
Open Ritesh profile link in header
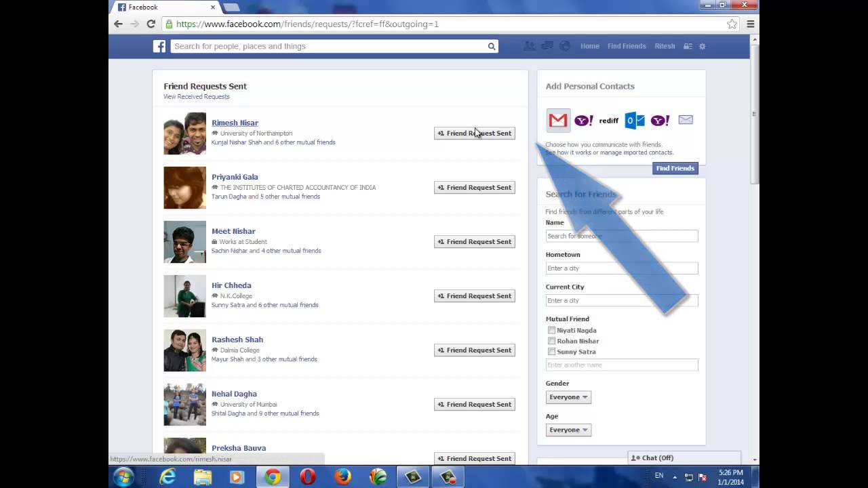665,46
